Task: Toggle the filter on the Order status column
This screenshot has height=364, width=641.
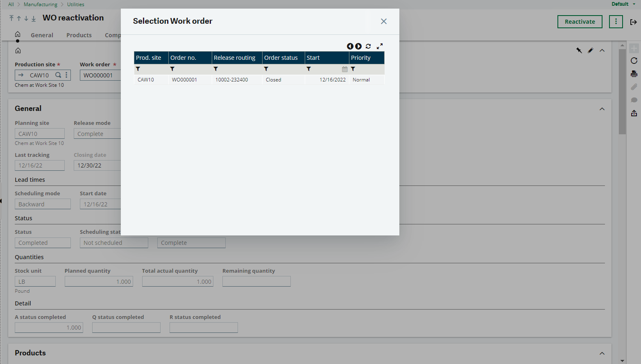Action: pos(266,69)
